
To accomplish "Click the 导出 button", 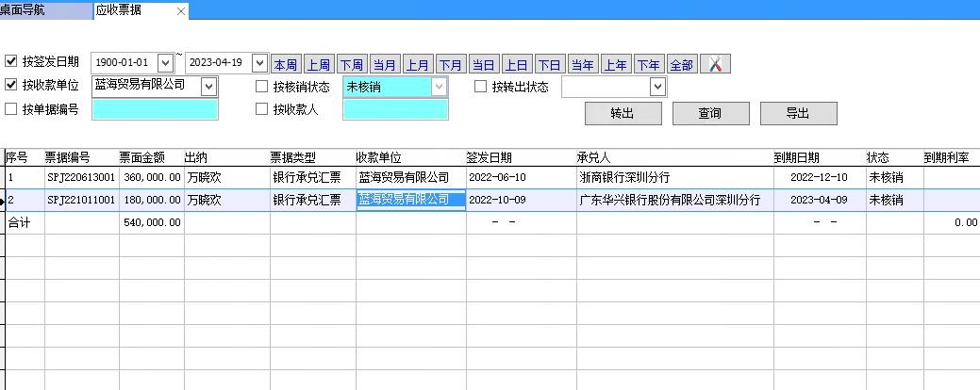I will pyautogui.click(x=798, y=113).
